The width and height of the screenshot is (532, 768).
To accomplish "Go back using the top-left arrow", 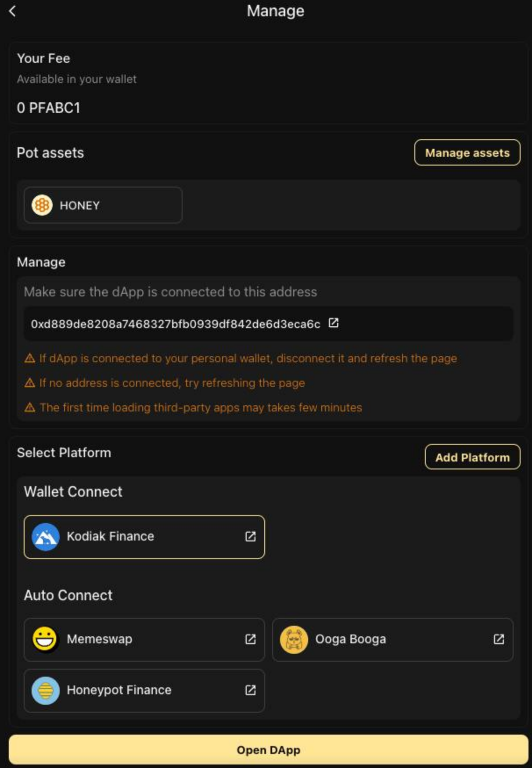I will (x=12, y=11).
